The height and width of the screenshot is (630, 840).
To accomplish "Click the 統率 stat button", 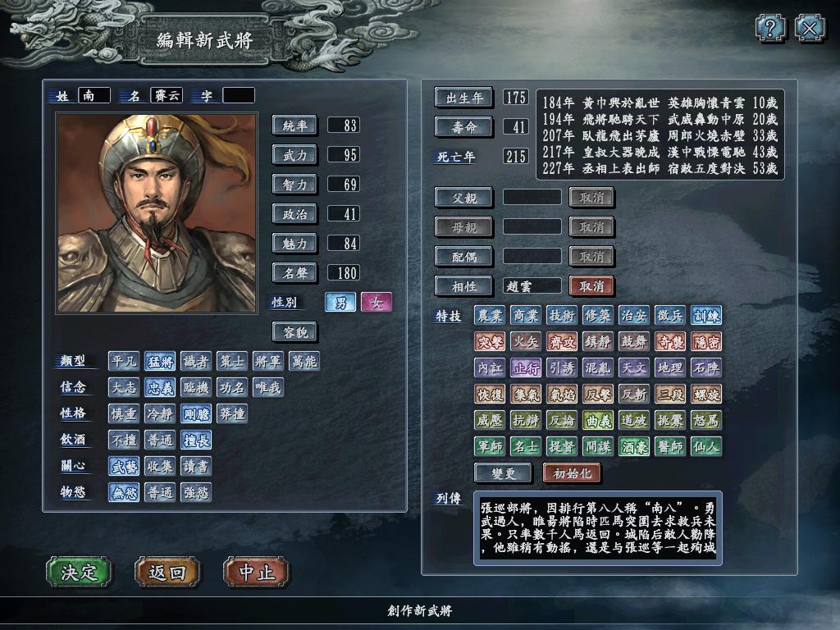I will click(x=294, y=126).
